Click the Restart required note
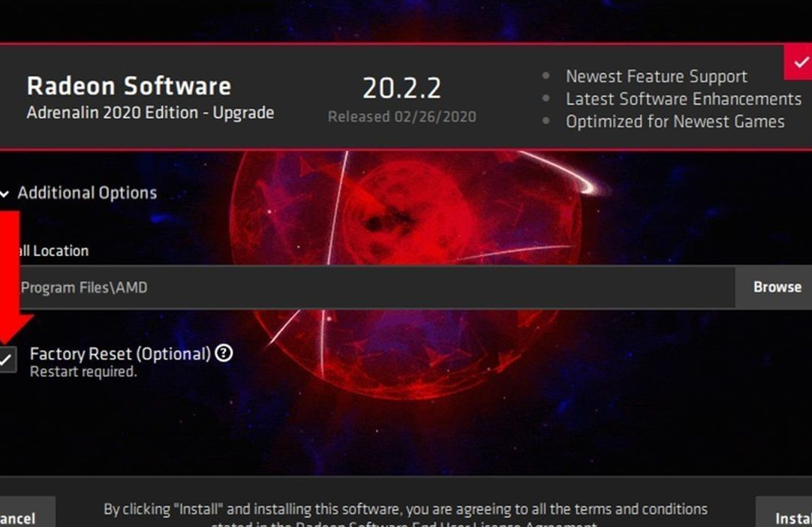 (83, 372)
